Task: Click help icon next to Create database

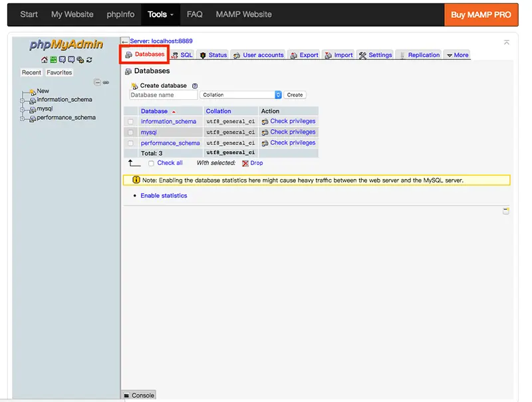Action: [x=195, y=86]
